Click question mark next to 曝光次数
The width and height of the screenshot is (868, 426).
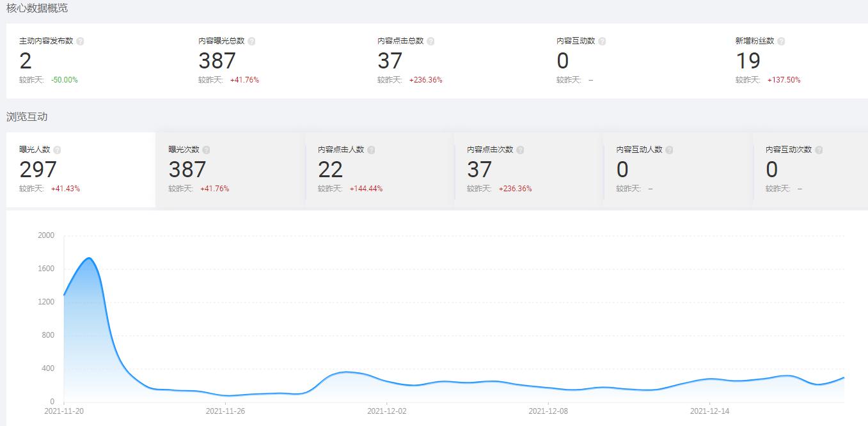point(206,150)
